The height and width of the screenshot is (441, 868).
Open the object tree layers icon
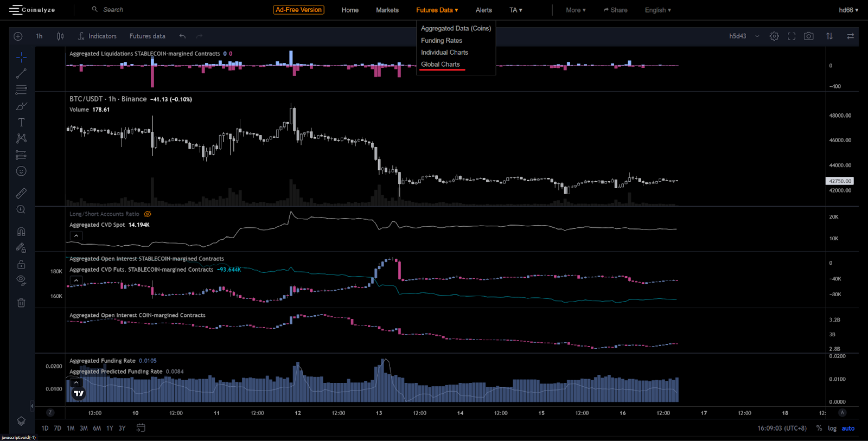(21, 421)
